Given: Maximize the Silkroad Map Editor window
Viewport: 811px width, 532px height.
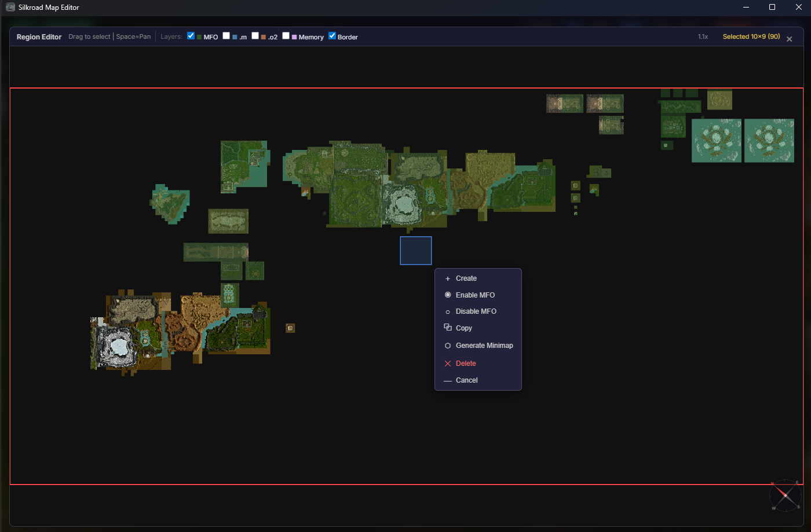Looking at the screenshot, I should click(772, 7).
